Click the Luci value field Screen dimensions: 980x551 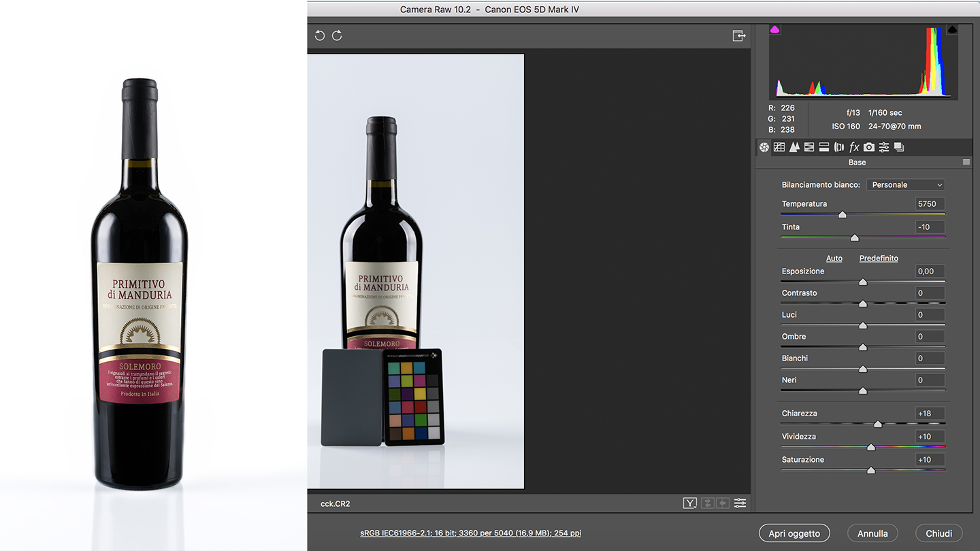(930, 315)
